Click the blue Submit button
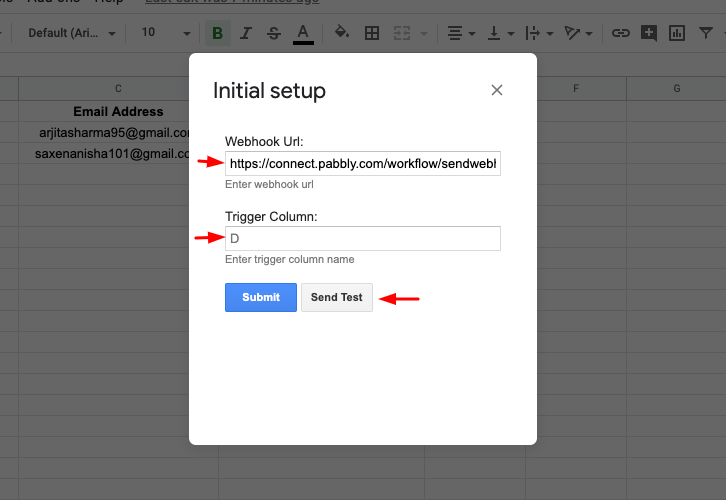726x500 pixels. [x=261, y=297]
